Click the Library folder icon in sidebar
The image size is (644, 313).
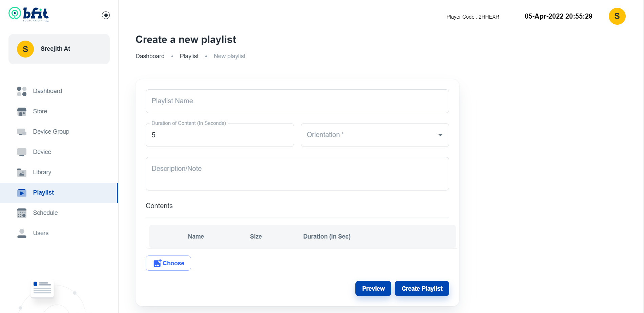tap(22, 172)
